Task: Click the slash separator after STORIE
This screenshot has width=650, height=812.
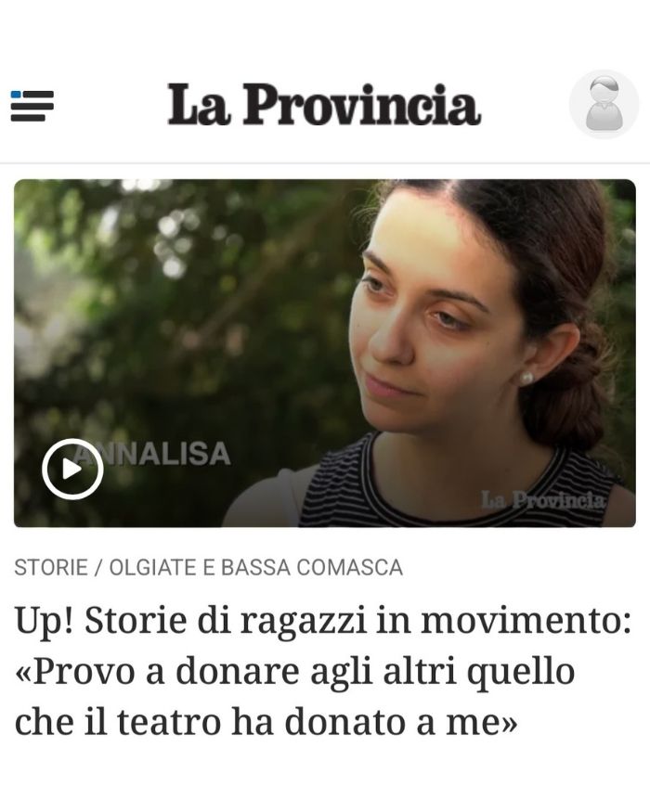Action: (x=98, y=568)
